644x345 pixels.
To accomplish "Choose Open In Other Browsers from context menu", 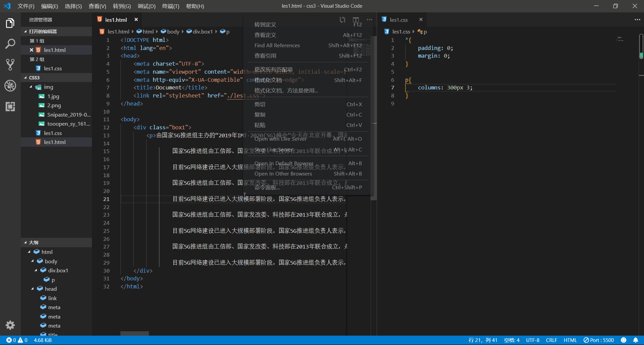I will [283, 174].
